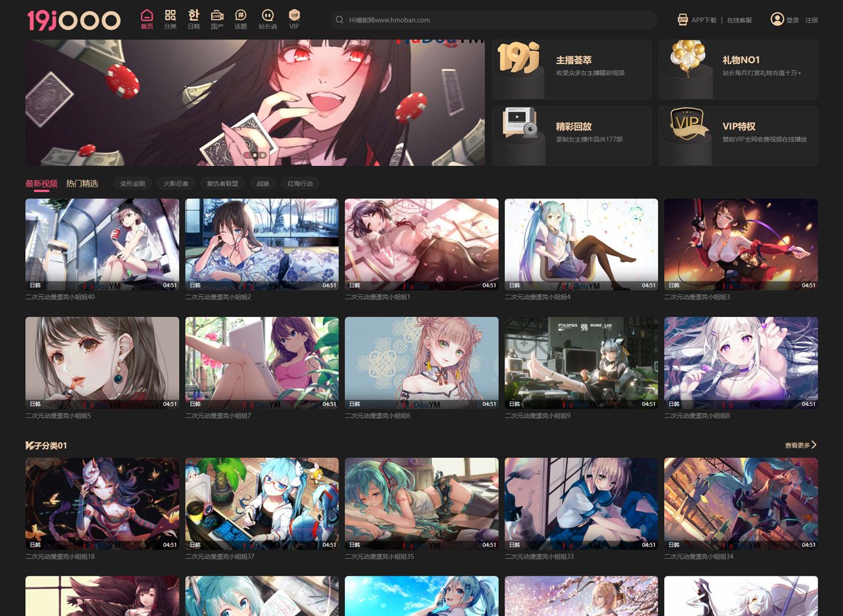Open thumbnail for 二次元动漫漂亮小姐姐6

421,362
